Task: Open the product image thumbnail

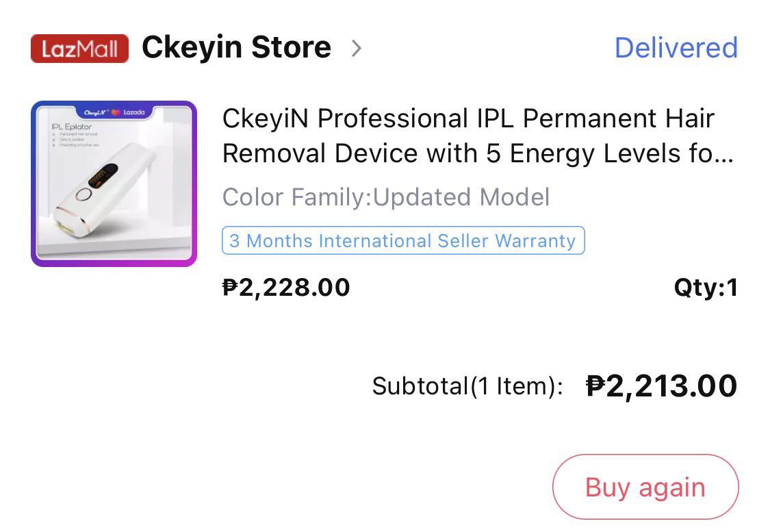Action: pos(114,183)
